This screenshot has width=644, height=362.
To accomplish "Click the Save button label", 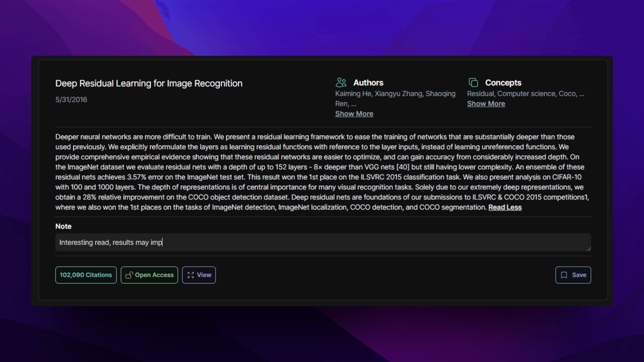I will point(579,275).
